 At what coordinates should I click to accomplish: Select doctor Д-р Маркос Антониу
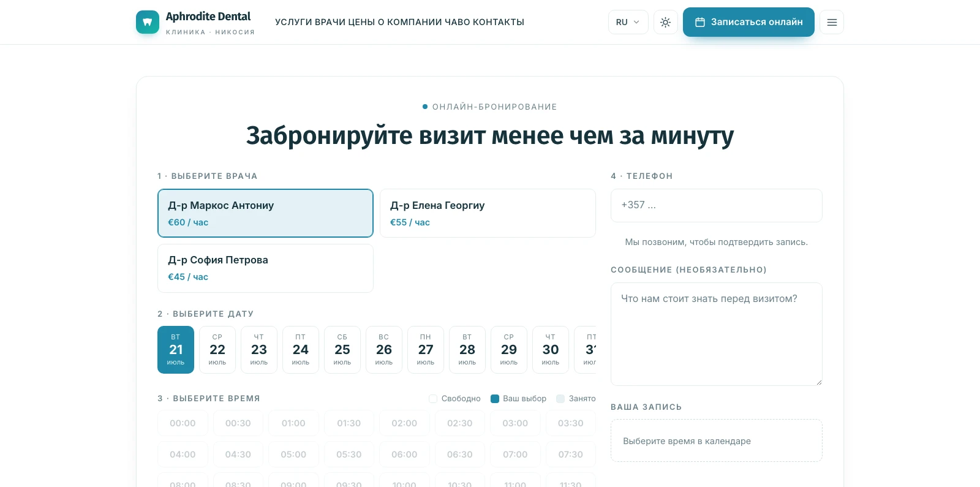point(265,213)
